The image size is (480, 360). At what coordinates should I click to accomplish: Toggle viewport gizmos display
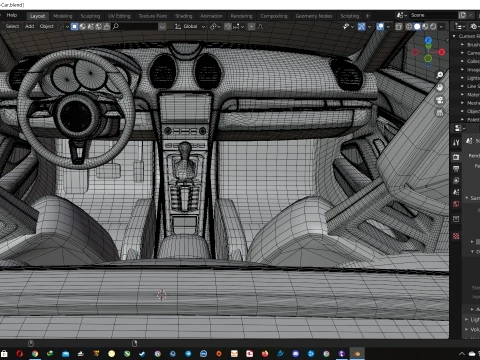pyautogui.click(x=361, y=26)
